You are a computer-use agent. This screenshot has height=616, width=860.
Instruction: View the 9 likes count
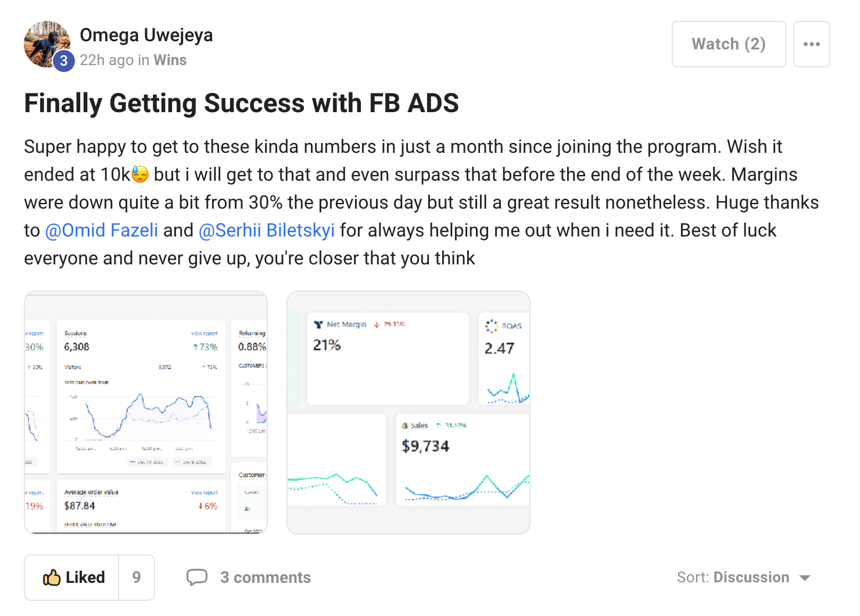pos(137,577)
